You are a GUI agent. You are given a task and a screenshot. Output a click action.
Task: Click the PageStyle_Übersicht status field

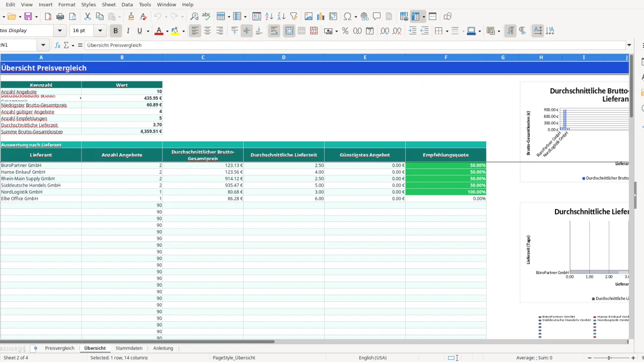pyautogui.click(x=234, y=358)
